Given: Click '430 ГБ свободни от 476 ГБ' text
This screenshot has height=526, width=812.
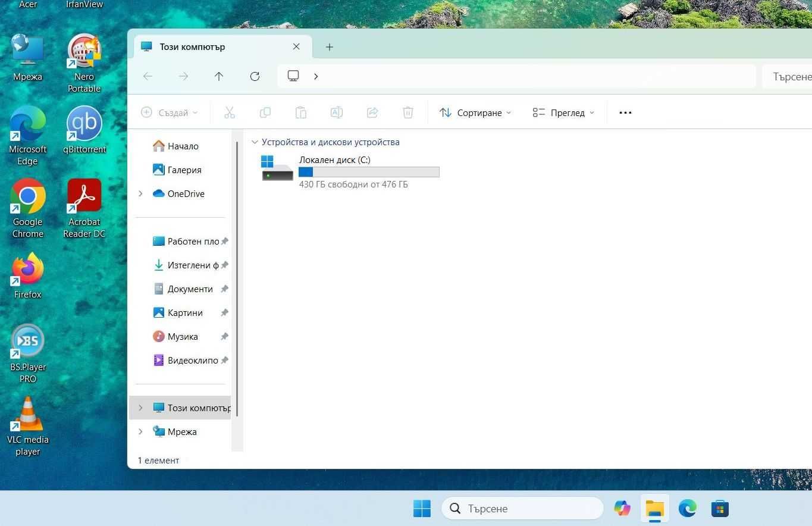Looking at the screenshot, I should click(x=353, y=184).
